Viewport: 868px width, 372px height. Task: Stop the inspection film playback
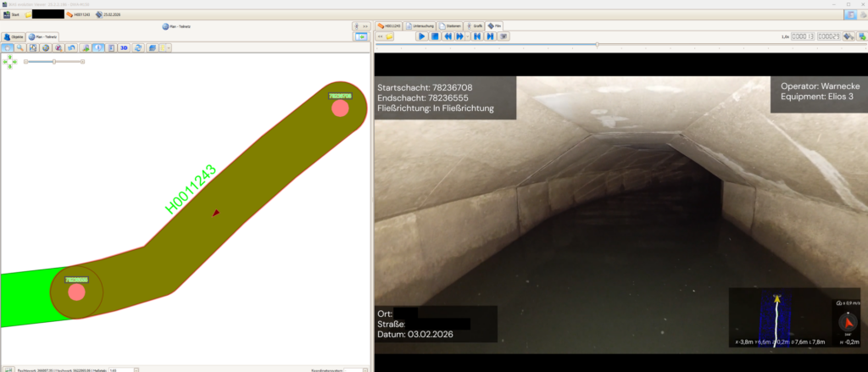coord(435,36)
